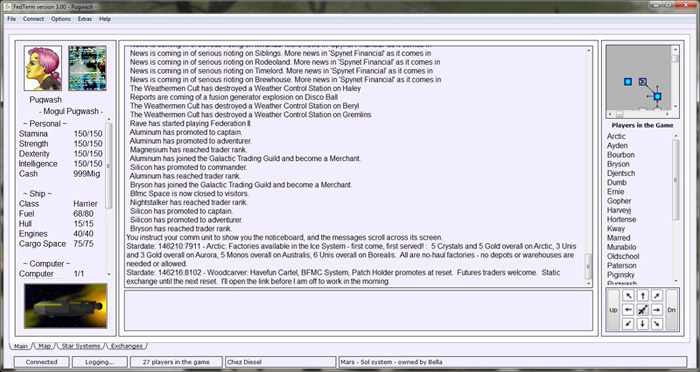Screen dimensions: 700x372
Task: Click the spaceship picture
Action: pyautogui.click(x=66, y=306)
